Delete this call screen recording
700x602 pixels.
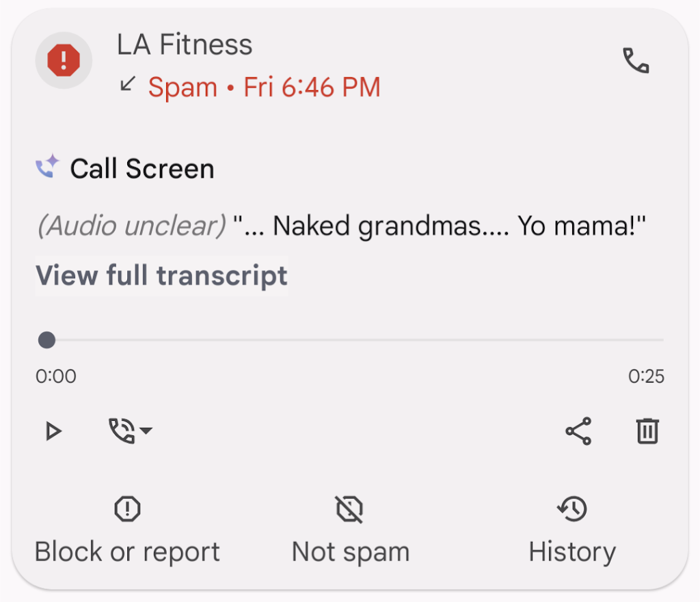pos(647,431)
